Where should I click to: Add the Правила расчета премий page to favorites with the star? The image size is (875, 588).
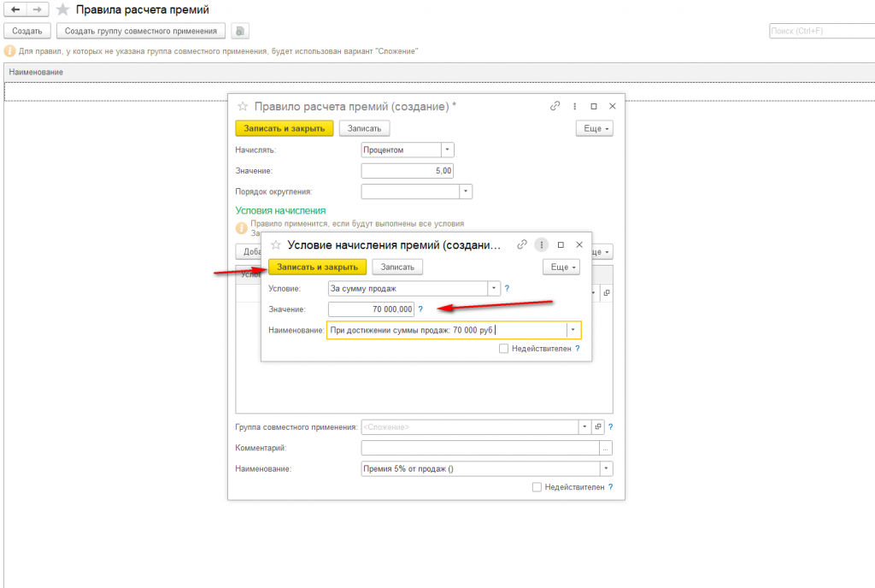point(63,9)
